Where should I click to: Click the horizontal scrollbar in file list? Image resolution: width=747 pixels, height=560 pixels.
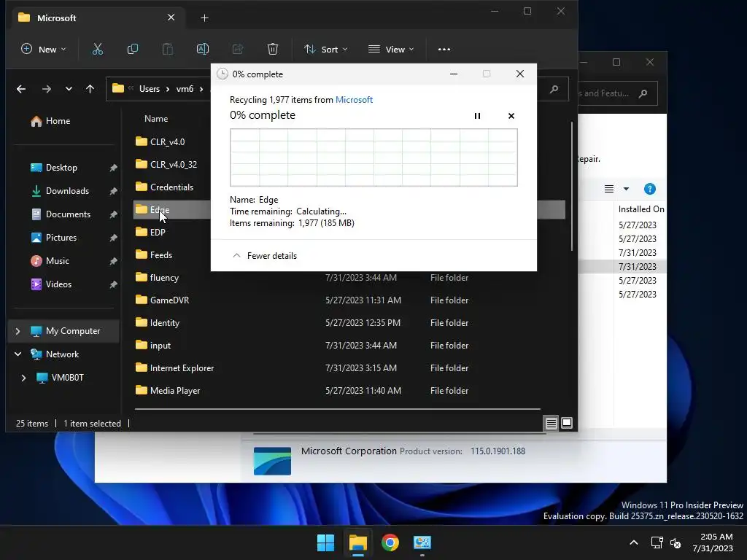pos(337,408)
